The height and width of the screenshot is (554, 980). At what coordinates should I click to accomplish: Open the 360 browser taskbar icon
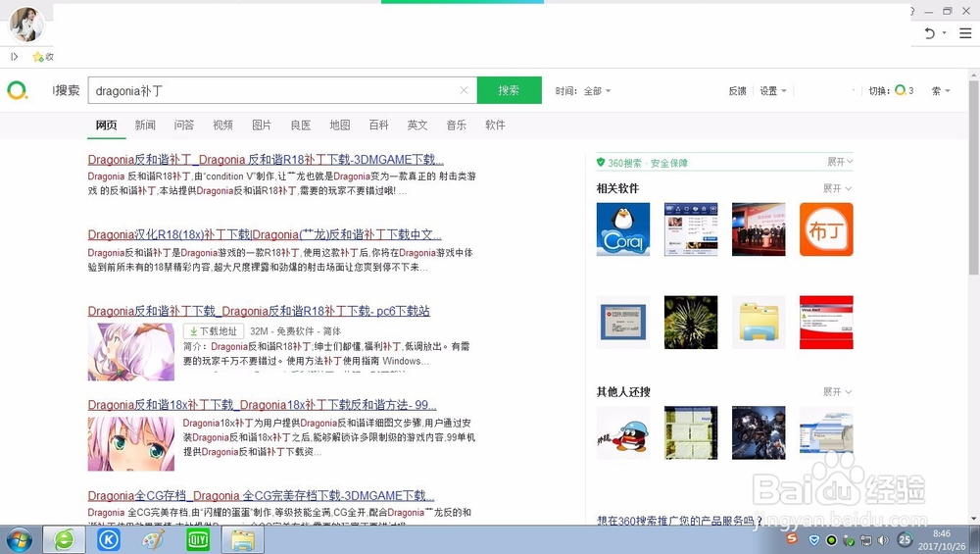(64, 539)
